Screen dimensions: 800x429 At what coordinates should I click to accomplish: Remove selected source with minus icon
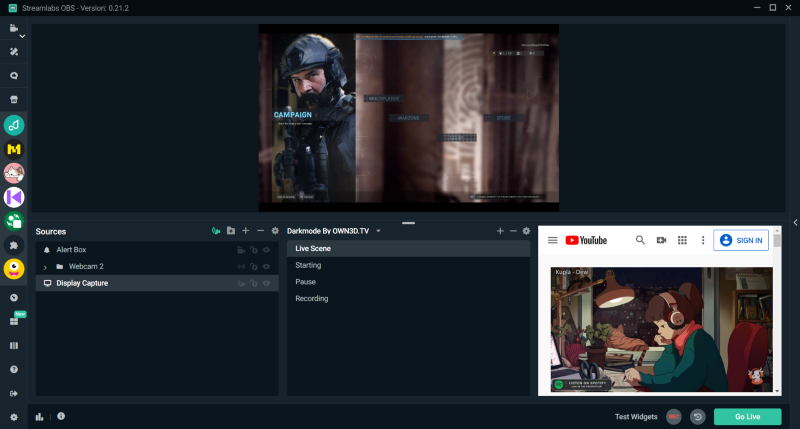click(x=260, y=231)
